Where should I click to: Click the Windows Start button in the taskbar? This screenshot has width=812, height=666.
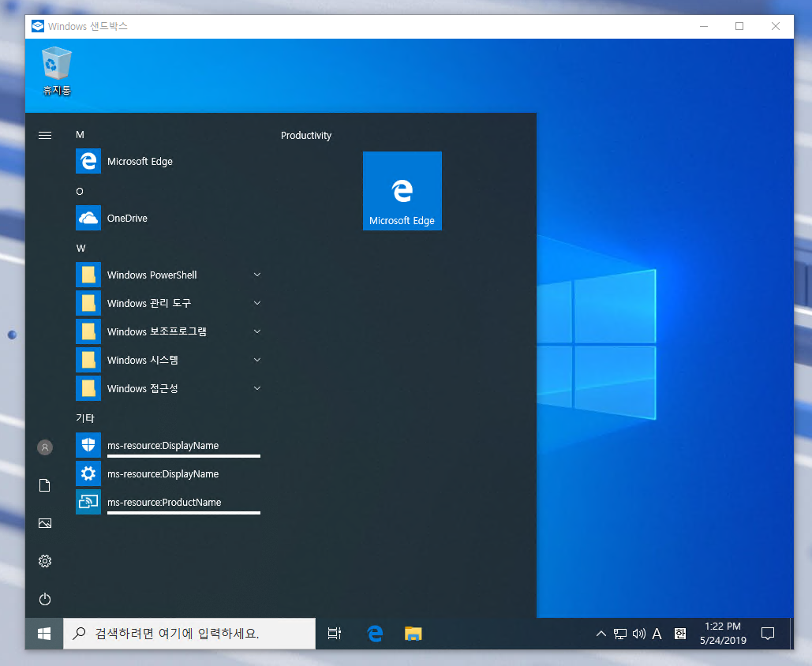pos(44,634)
